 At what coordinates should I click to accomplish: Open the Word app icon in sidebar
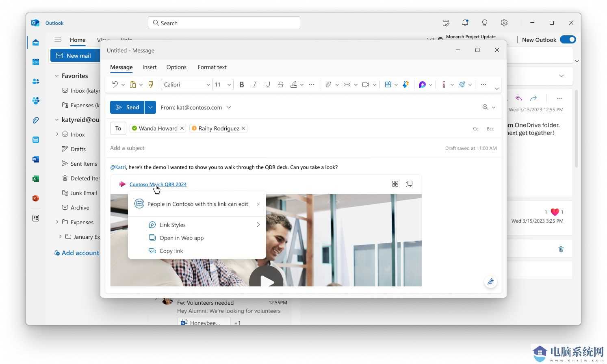[x=36, y=159]
